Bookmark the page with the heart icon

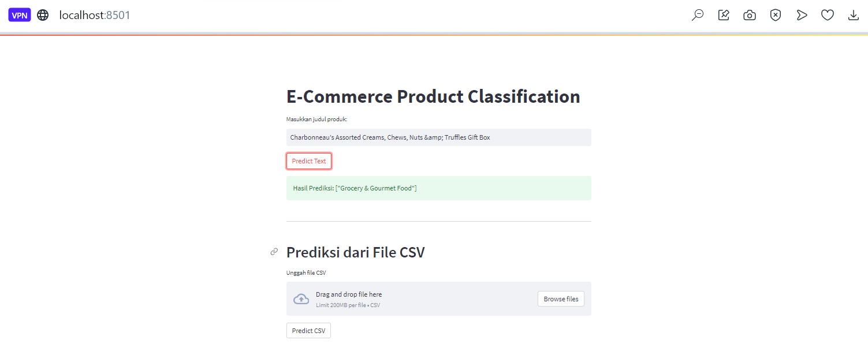(x=828, y=16)
